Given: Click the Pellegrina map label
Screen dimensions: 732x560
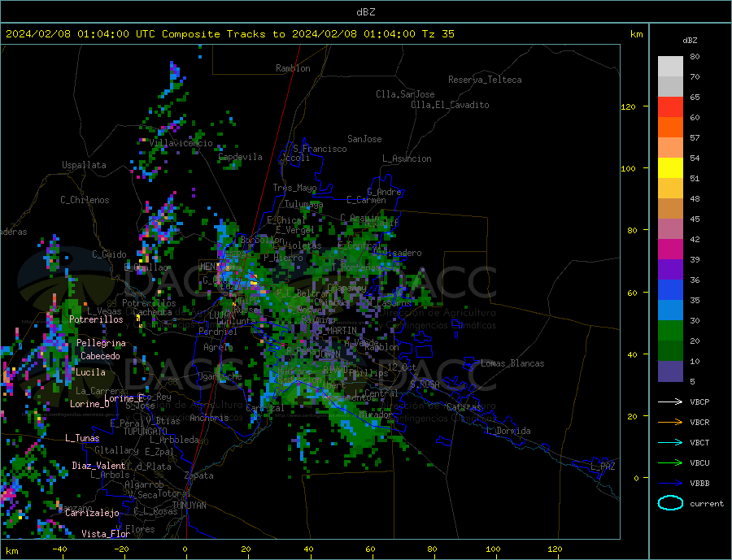Looking at the screenshot, I should pos(102,343).
